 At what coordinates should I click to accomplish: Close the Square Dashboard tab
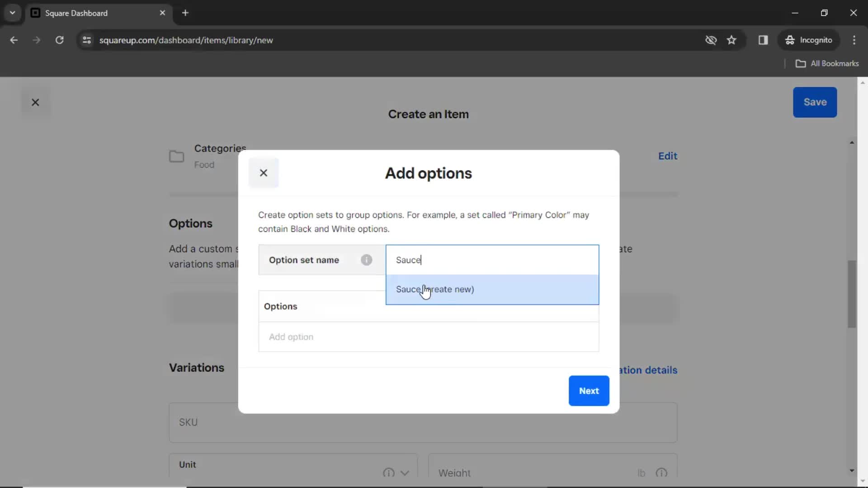162,13
